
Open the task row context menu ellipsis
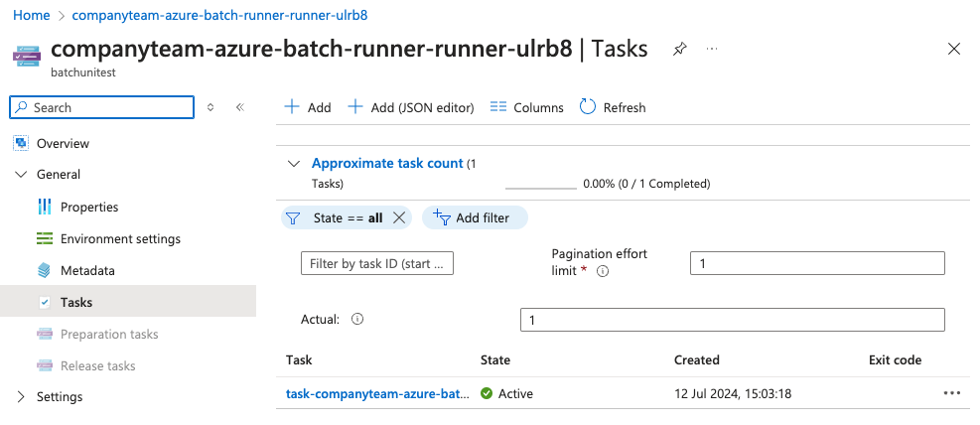tap(952, 393)
